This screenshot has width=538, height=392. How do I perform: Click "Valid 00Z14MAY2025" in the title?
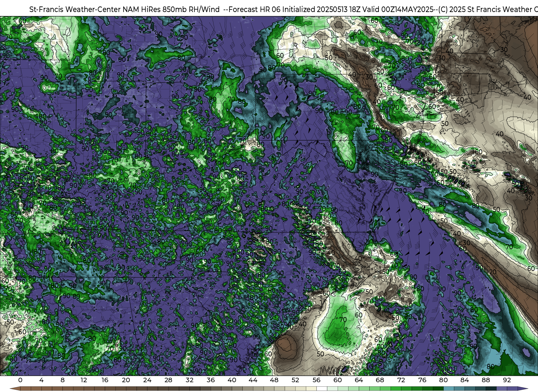(x=398, y=10)
